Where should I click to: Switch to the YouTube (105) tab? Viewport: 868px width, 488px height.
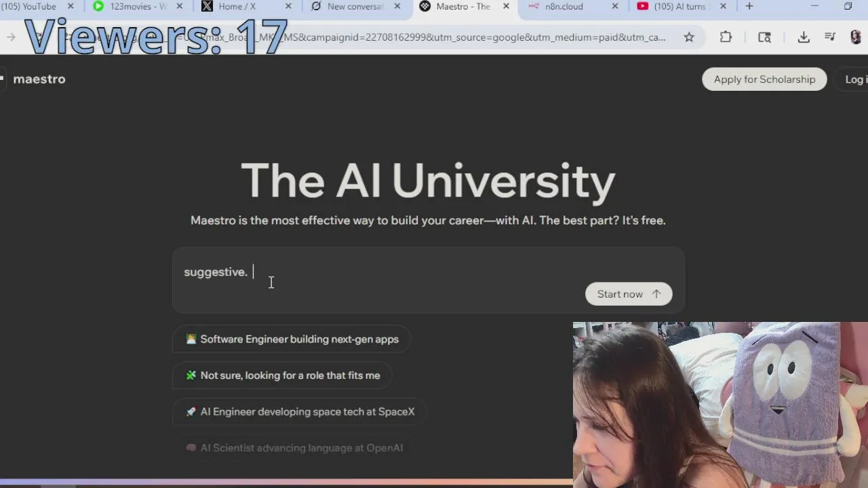point(31,7)
